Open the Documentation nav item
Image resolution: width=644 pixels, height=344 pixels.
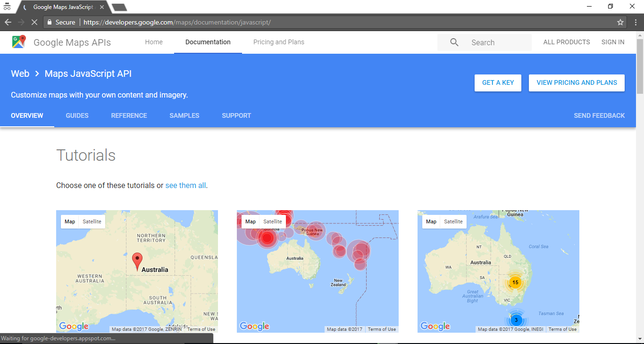(208, 42)
